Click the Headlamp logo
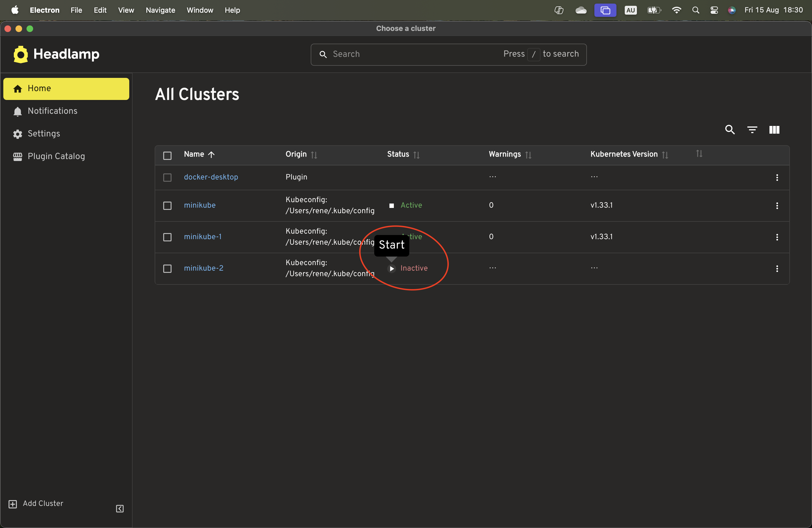This screenshot has height=528, width=812. click(x=20, y=54)
